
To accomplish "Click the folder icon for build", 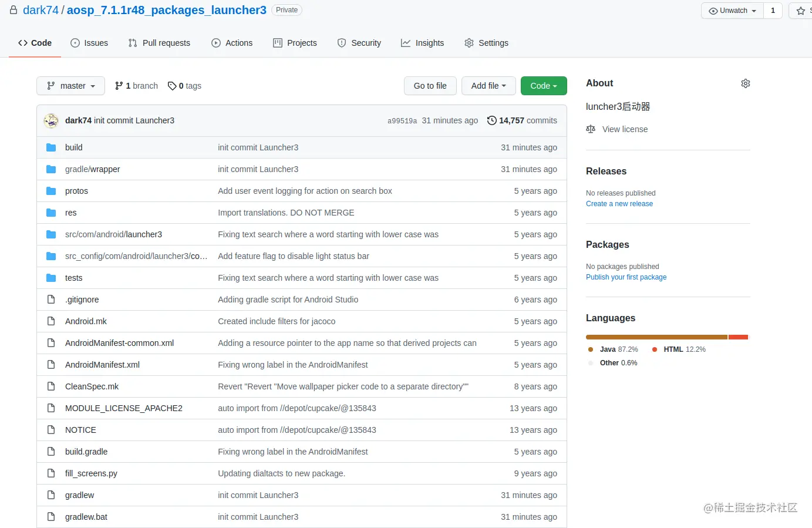I will coord(51,147).
